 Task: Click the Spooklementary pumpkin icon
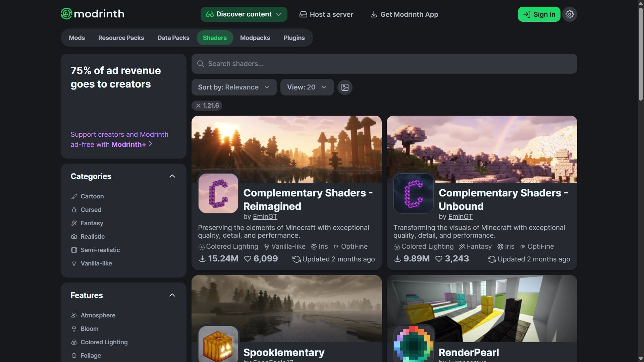218,345
